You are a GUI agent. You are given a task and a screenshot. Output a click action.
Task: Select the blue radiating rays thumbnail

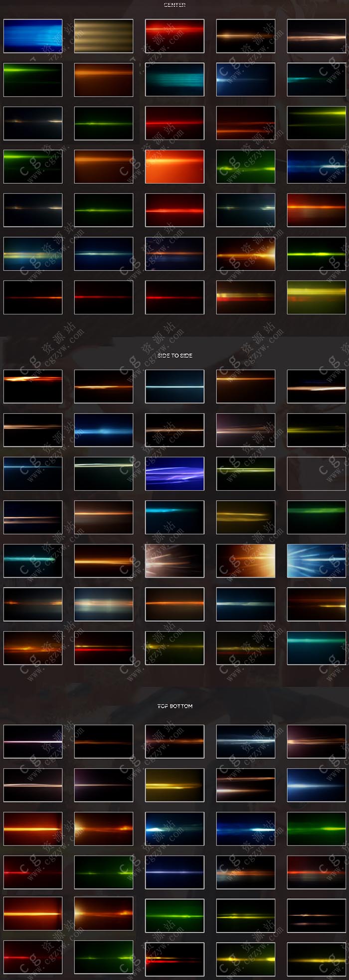coord(316,560)
